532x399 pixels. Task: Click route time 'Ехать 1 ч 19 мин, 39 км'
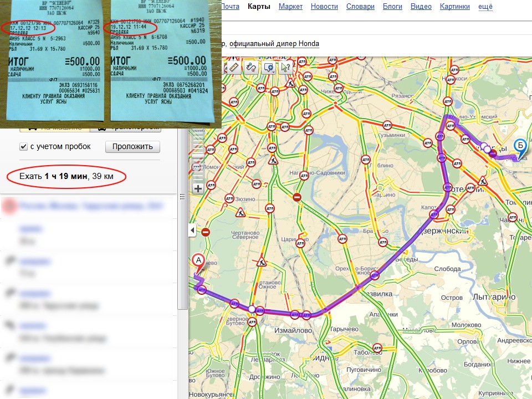pyautogui.click(x=66, y=176)
